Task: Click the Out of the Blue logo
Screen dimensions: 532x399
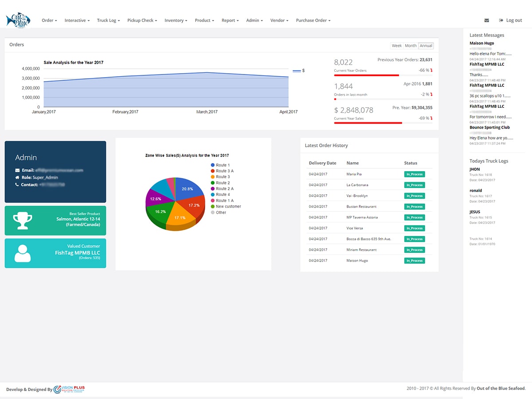Action: tap(18, 20)
